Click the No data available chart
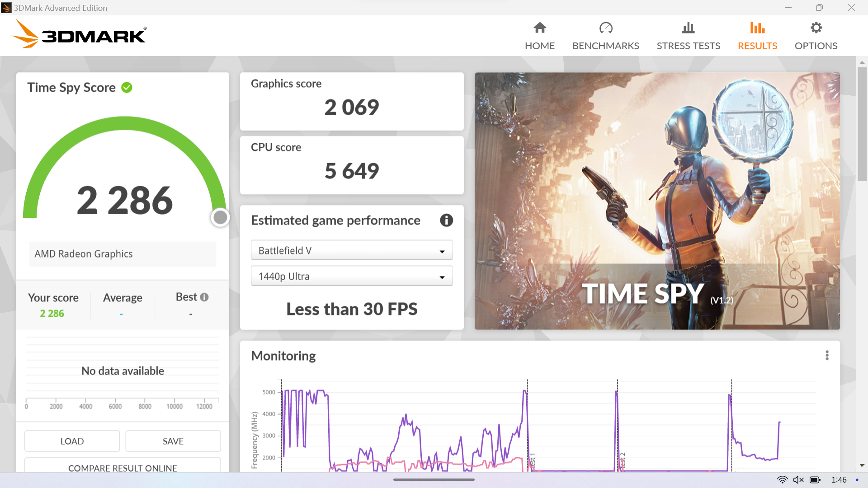Image resolution: width=868 pixels, height=488 pixels. coord(123,373)
